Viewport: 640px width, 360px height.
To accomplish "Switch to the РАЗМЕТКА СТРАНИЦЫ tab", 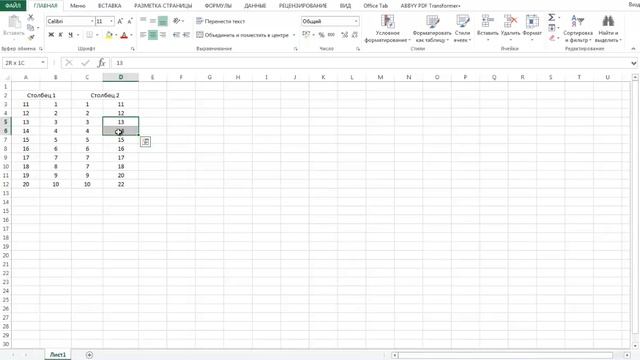I will click(163, 6).
